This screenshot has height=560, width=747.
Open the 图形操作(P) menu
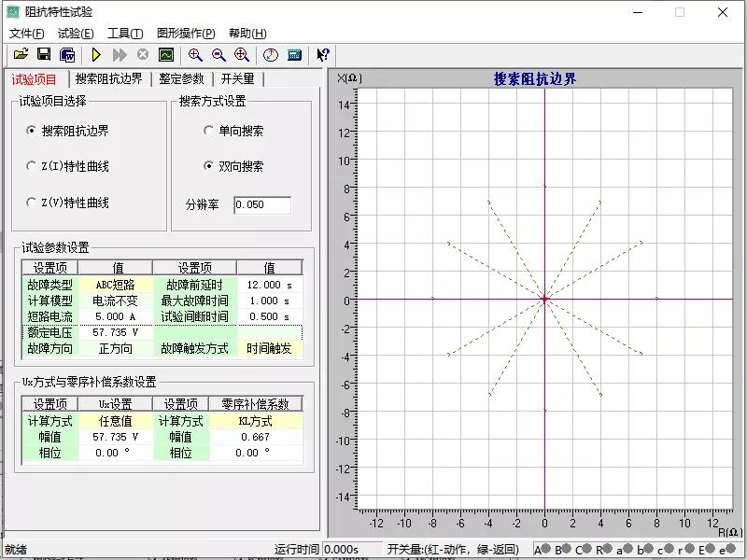(189, 34)
